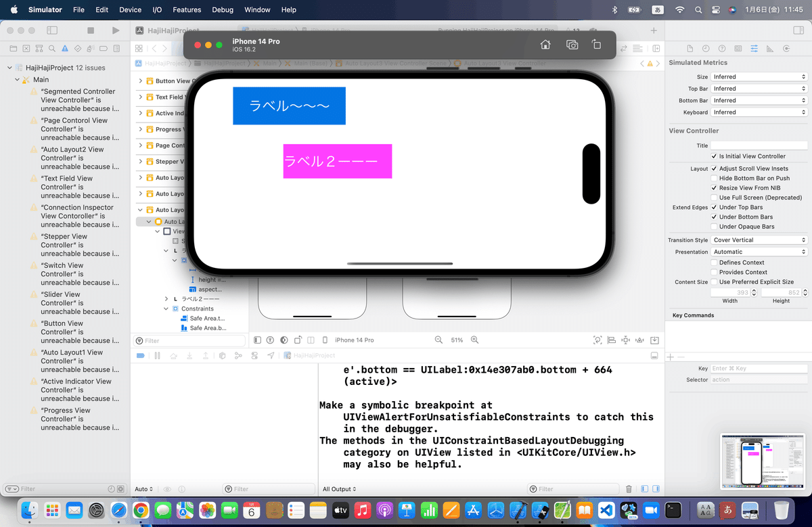Show the Identity inspector

(x=738, y=49)
